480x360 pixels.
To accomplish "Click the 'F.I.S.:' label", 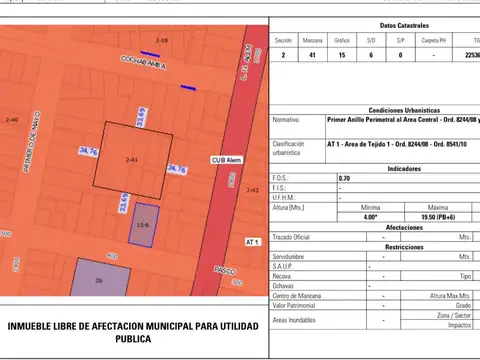I will [x=279, y=188].
